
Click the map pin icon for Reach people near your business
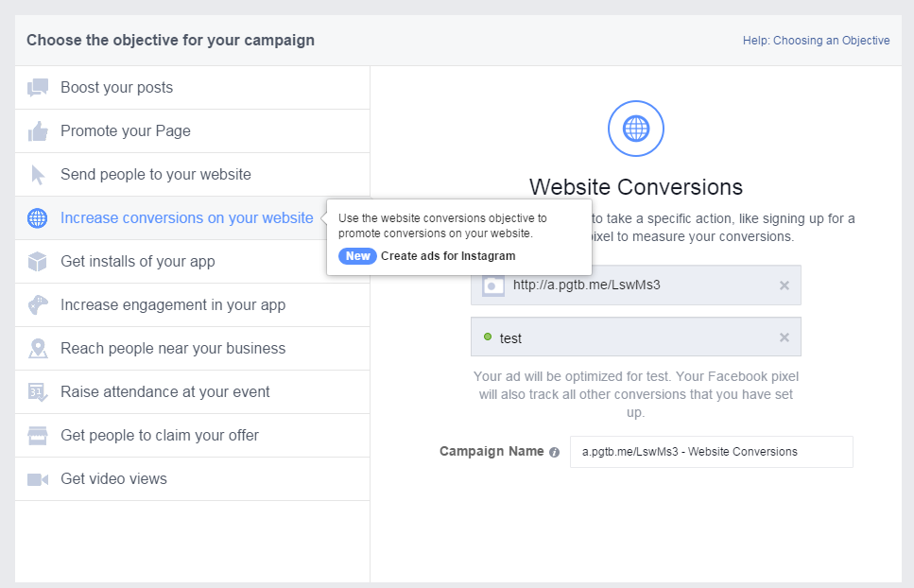tap(38, 349)
